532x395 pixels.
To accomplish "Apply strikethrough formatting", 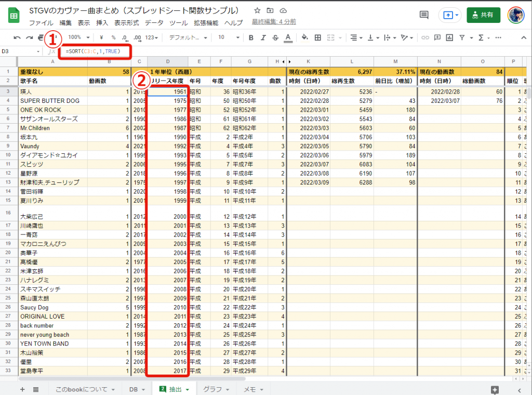I will tap(276, 37).
